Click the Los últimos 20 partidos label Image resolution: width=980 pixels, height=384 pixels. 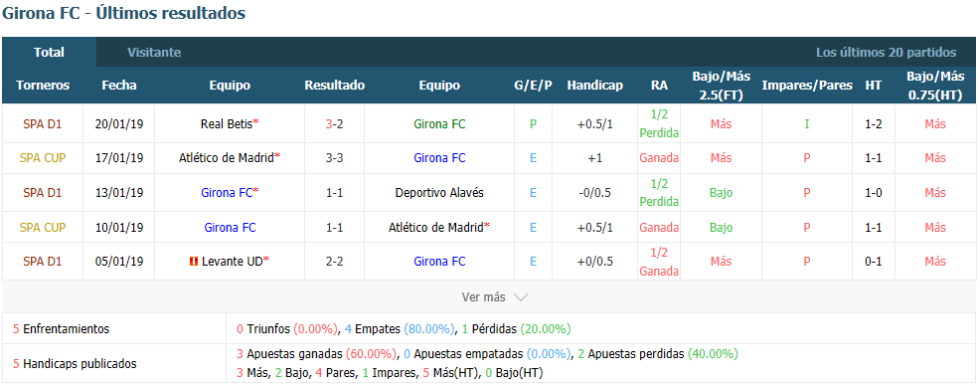pyautogui.click(x=887, y=53)
